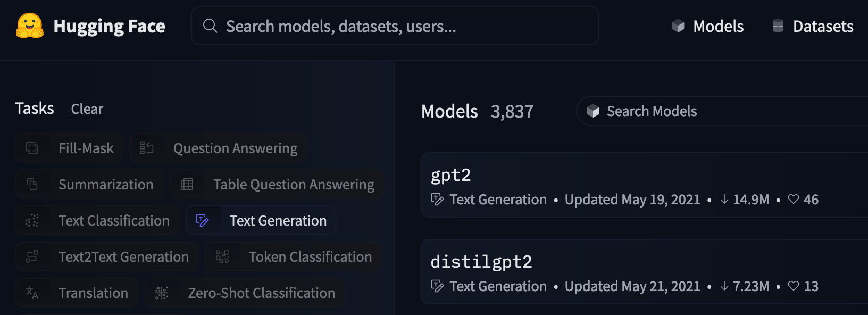Go to Datasets in the top navigation
This screenshot has width=868, height=315.
(x=813, y=26)
